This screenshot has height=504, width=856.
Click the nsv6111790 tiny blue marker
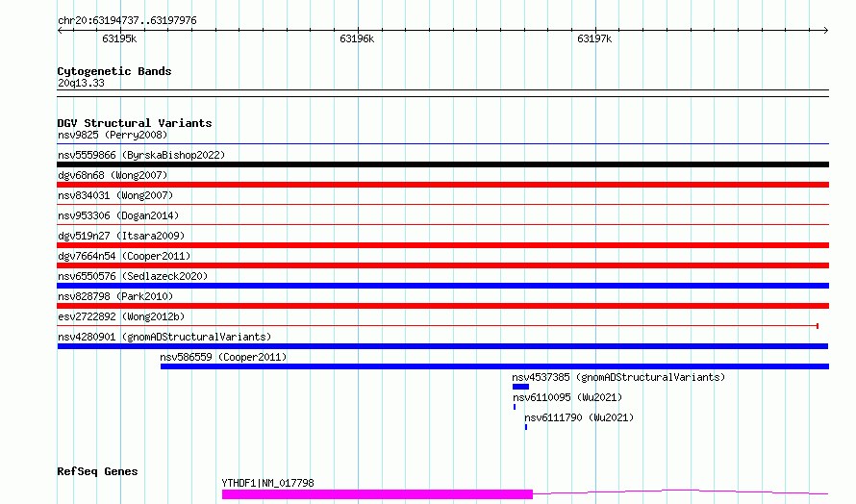526,427
